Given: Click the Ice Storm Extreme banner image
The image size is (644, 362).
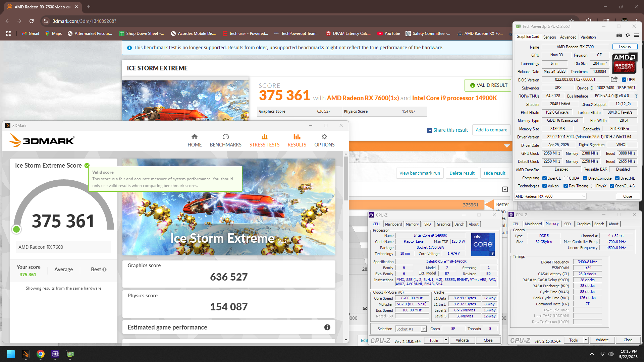Looking at the screenshot, I should pyautogui.click(x=229, y=207).
